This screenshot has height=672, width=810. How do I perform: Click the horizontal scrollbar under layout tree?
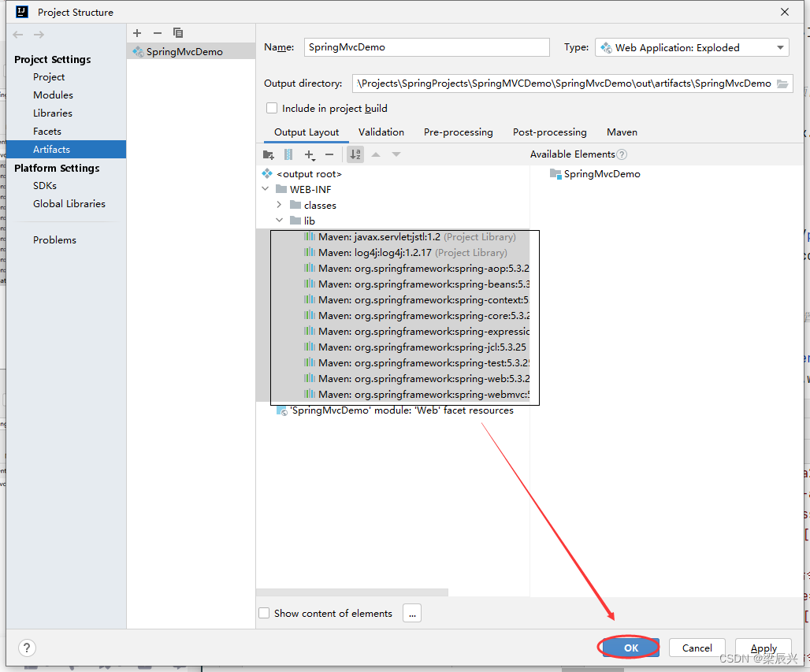click(x=351, y=592)
